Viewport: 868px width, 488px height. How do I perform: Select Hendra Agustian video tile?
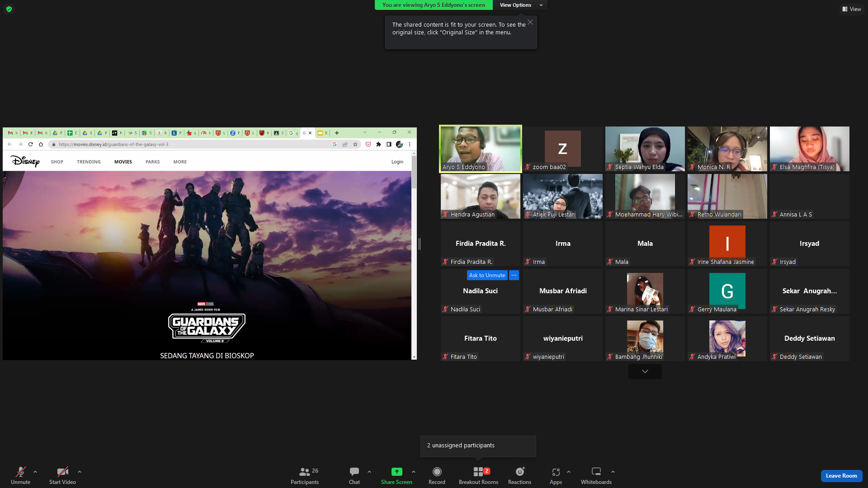[x=481, y=196]
